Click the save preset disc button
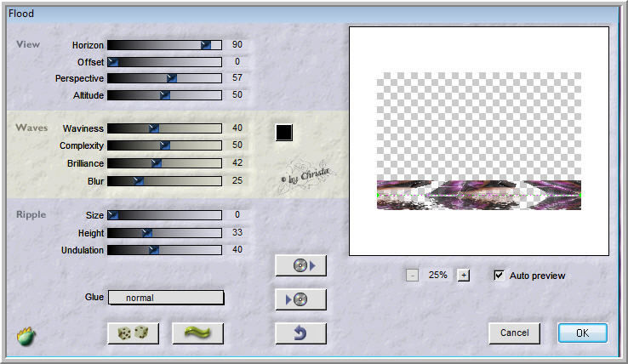The image size is (628, 364). [300, 299]
